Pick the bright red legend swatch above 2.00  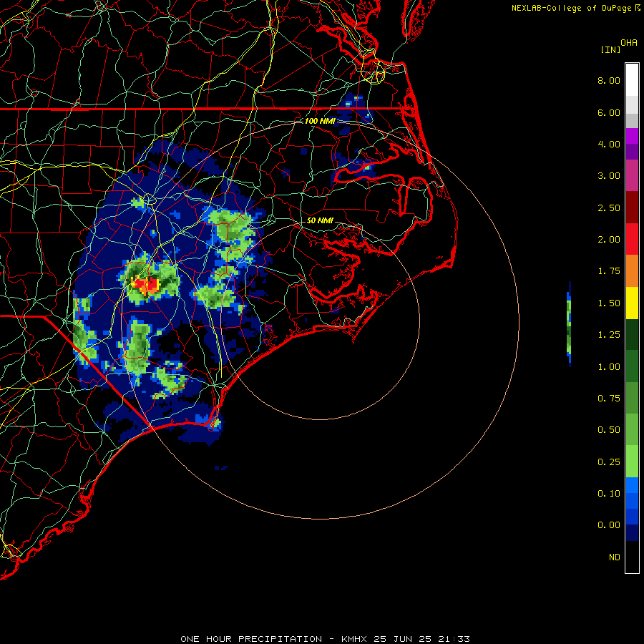coord(632,239)
